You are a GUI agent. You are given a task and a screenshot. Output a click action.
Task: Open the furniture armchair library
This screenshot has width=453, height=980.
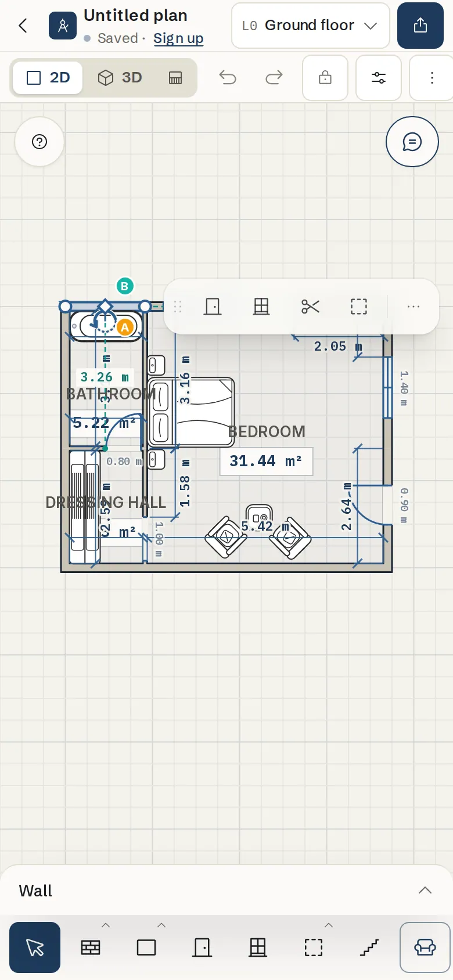(425, 947)
